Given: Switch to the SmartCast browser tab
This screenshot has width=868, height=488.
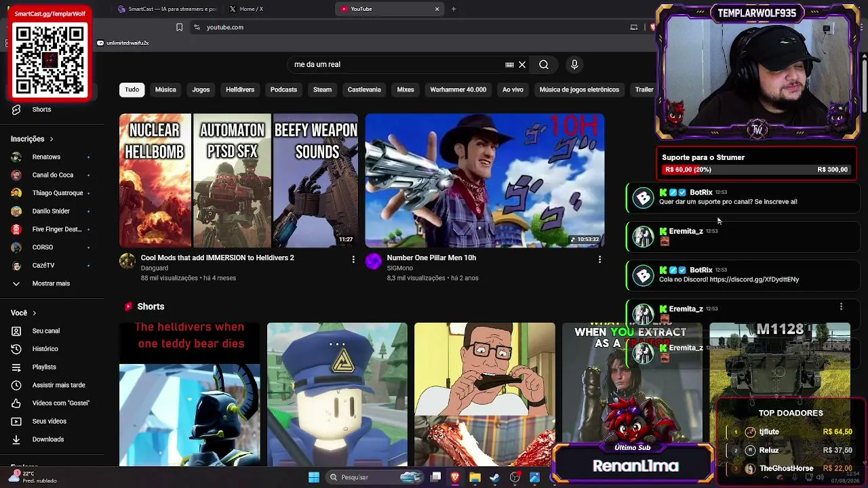Looking at the screenshot, I should [x=167, y=9].
